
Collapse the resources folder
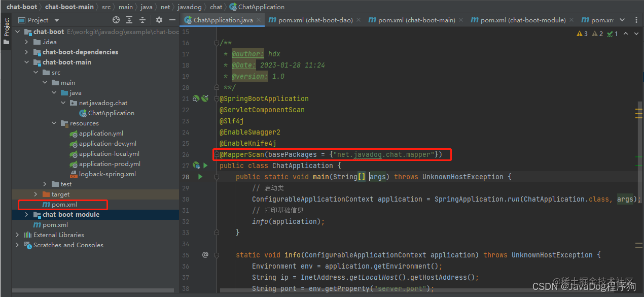click(54, 123)
